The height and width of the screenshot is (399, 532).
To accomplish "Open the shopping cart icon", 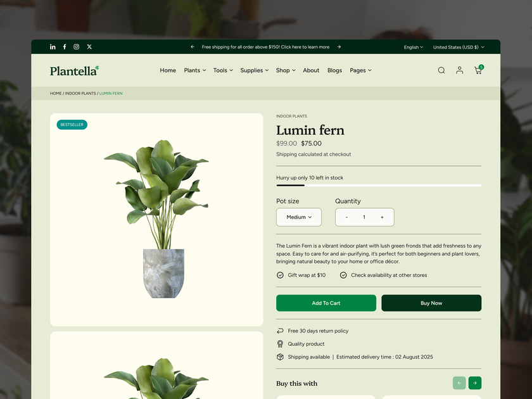I will coord(478,70).
